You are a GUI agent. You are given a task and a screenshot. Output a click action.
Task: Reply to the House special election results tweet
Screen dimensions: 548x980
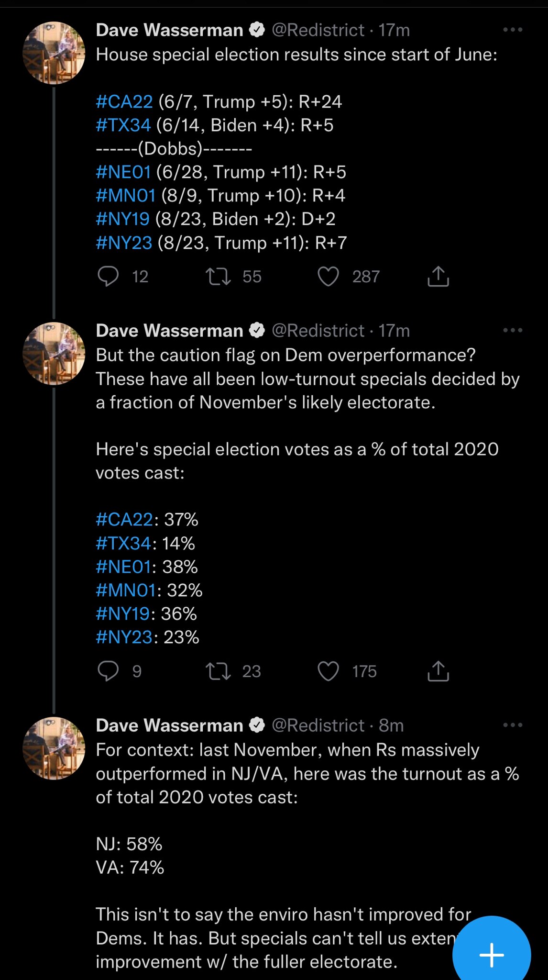point(108,277)
